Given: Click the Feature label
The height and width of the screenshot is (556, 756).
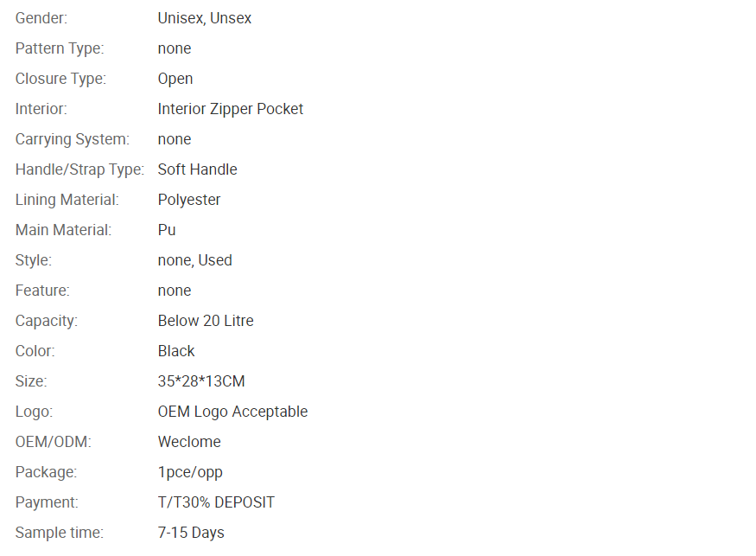Looking at the screenshot, I should (x=42, y=291).
